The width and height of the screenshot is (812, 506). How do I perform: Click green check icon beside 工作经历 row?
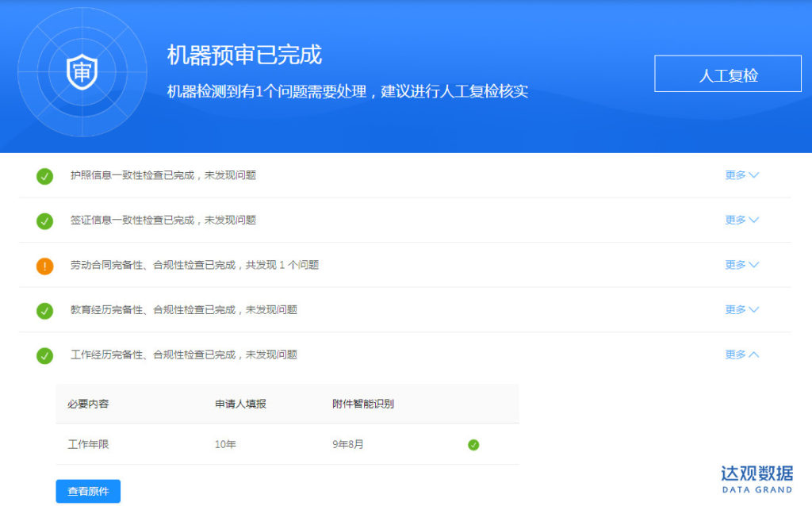pyautogui.click(x=44, y=355)
